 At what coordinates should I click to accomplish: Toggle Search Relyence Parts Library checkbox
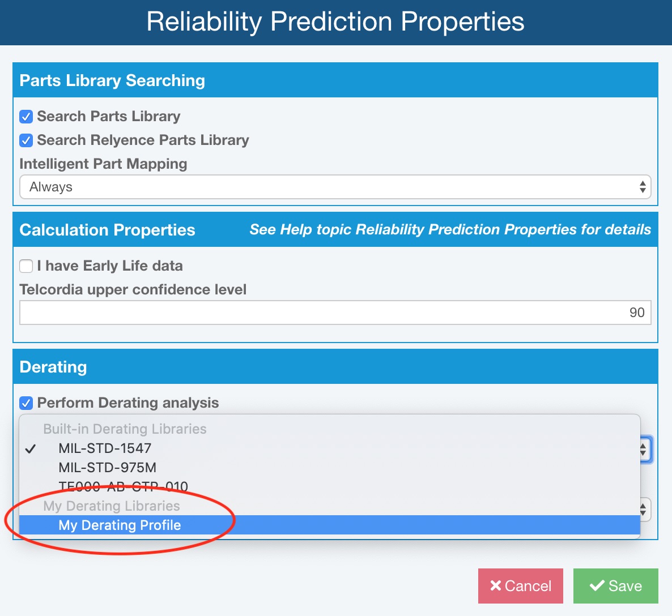[x=26, y=140]
